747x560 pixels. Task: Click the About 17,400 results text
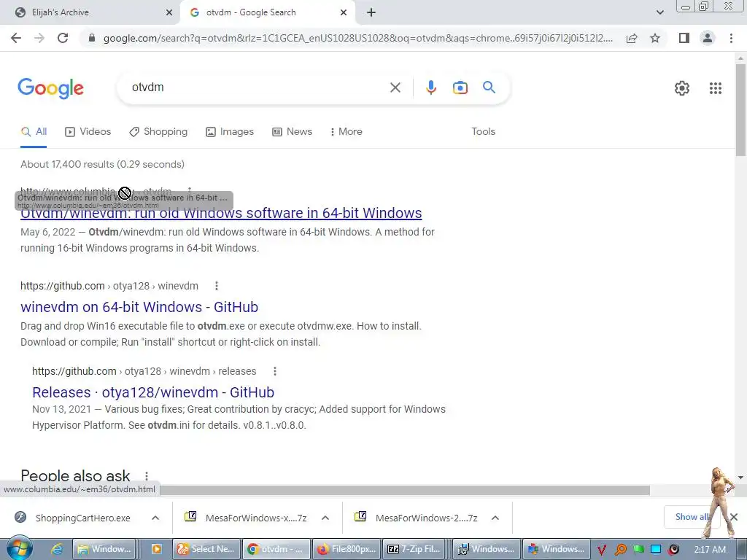point(102,164)
